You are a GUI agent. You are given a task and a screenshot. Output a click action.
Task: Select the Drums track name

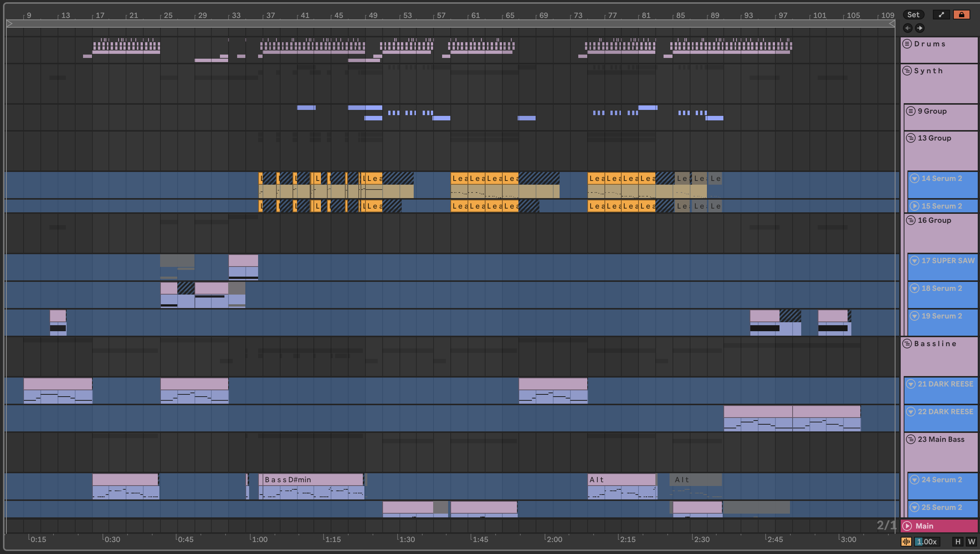pyautogui.click(x=930, y=44)
